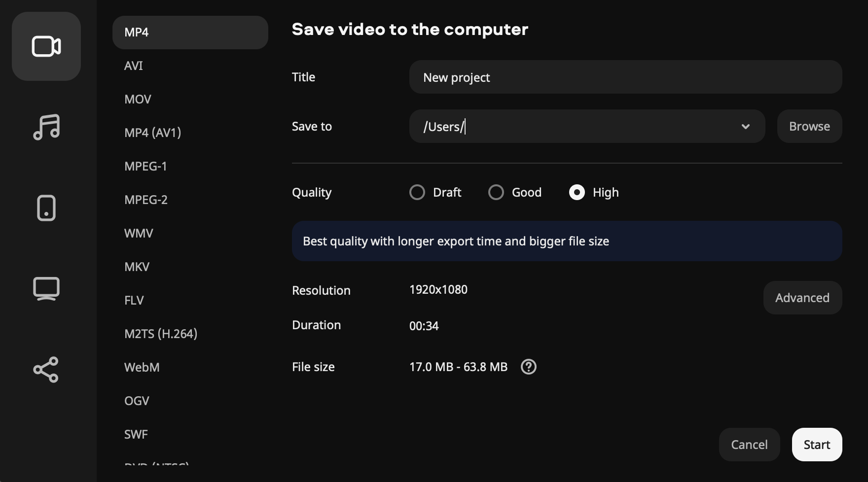Click the Browse button
The image size is (868, 482).
809,126
